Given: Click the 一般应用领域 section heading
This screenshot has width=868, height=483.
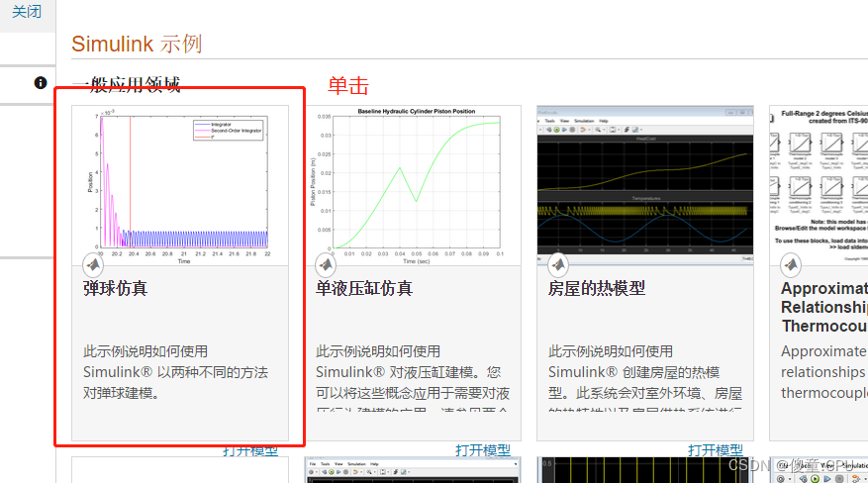Looking at the screenshot, I should [127, 85].
